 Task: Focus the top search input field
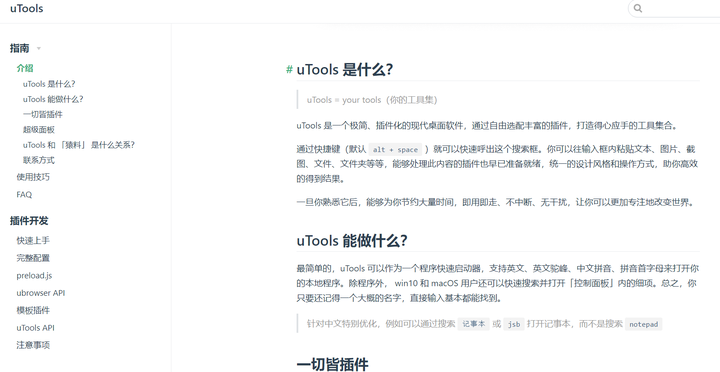point(674,8)
